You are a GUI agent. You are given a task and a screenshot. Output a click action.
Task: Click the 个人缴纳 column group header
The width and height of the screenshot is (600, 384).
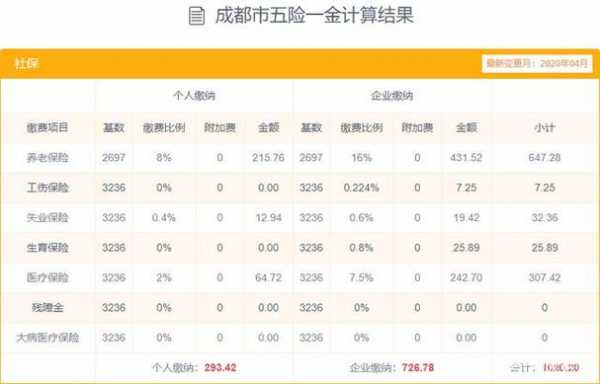tap(194, 96)
